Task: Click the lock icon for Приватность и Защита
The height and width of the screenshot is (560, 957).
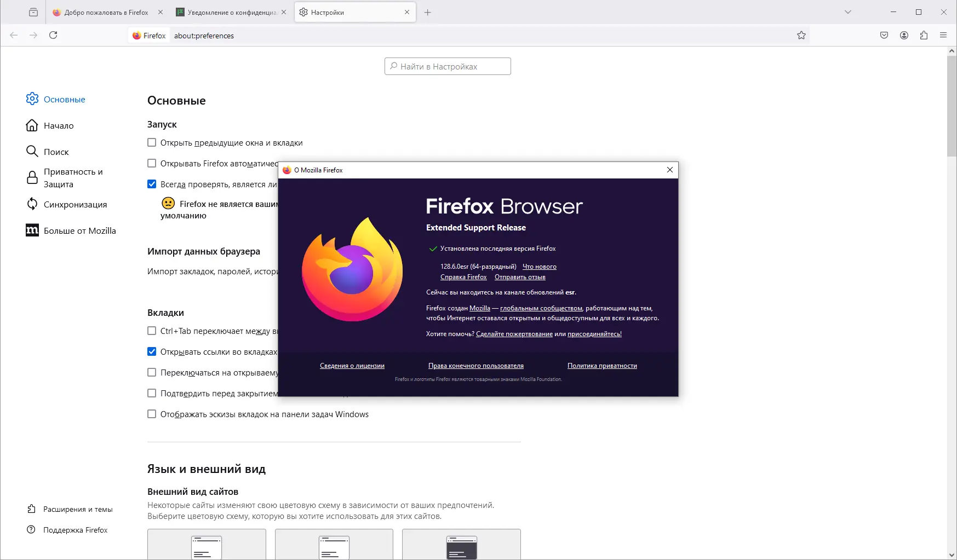Action: [32, 177]
